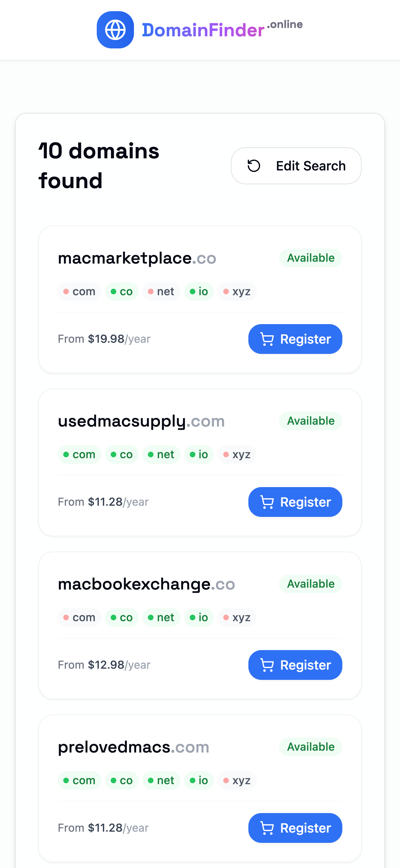Select the net extension chip under usedmacsupply
The height and width of the screenshot is (868, 400).
pos(161,454)
